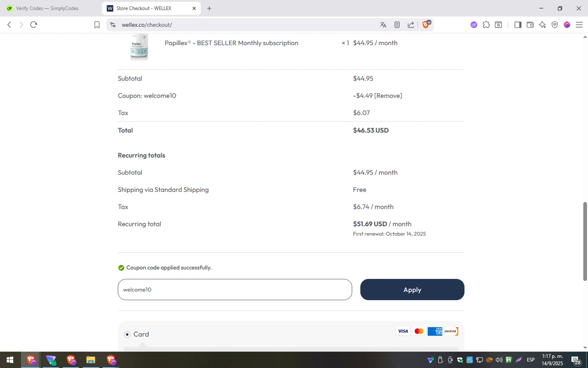Click the First renewal October 14, 2025 text
Image resolution: width=588 pixels, height=368 pixels.
389,234
